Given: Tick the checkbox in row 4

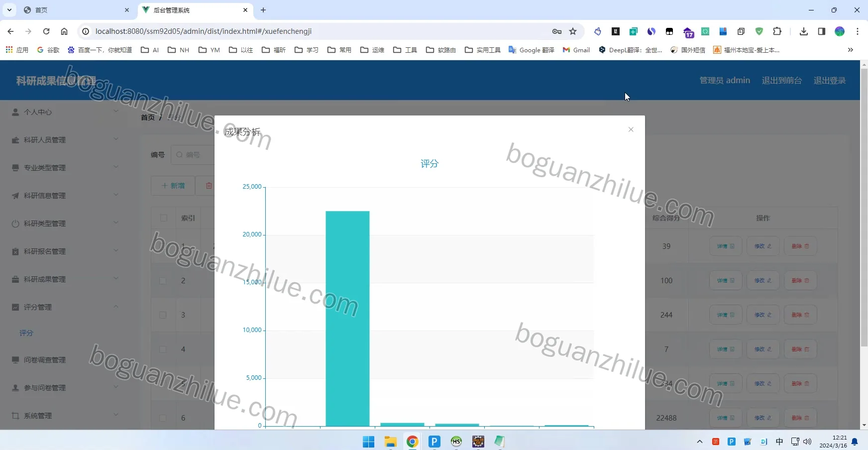Looking at the screenshot, I should 163,349.
